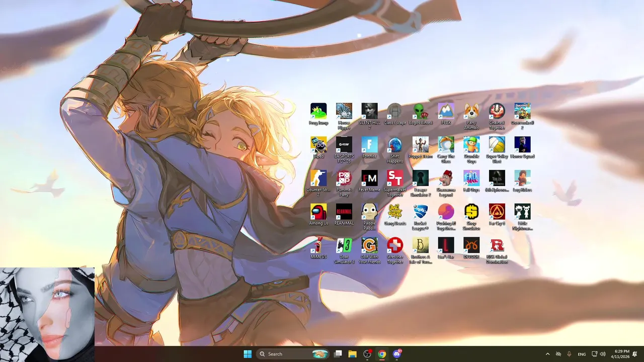
Task: Open the Liar's Bar desktop icon
Action: [446, 248]
